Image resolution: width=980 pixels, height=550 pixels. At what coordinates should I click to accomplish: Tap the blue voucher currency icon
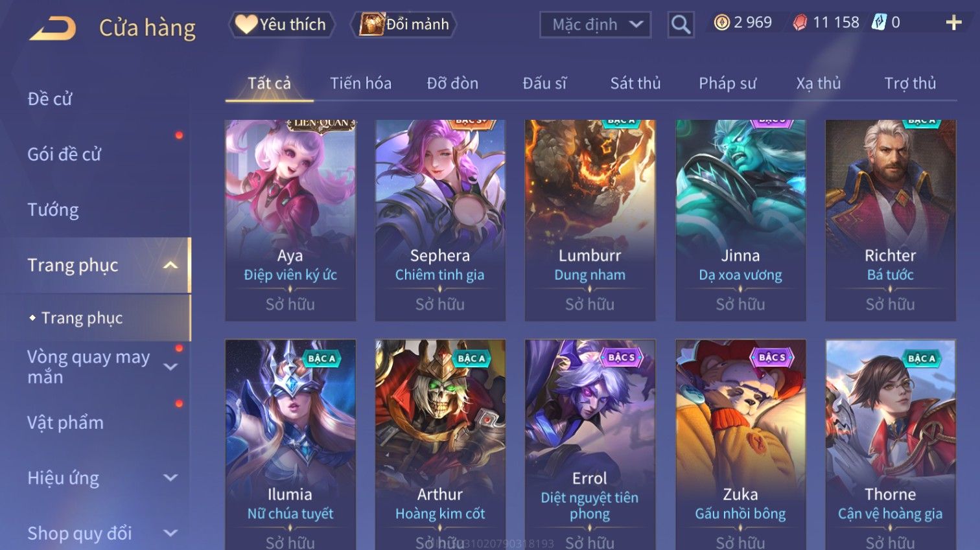click(878, 23)
